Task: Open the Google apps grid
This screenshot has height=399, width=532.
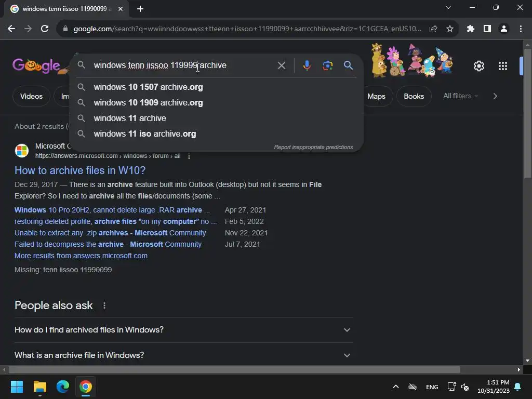Action: coord(503,66)
